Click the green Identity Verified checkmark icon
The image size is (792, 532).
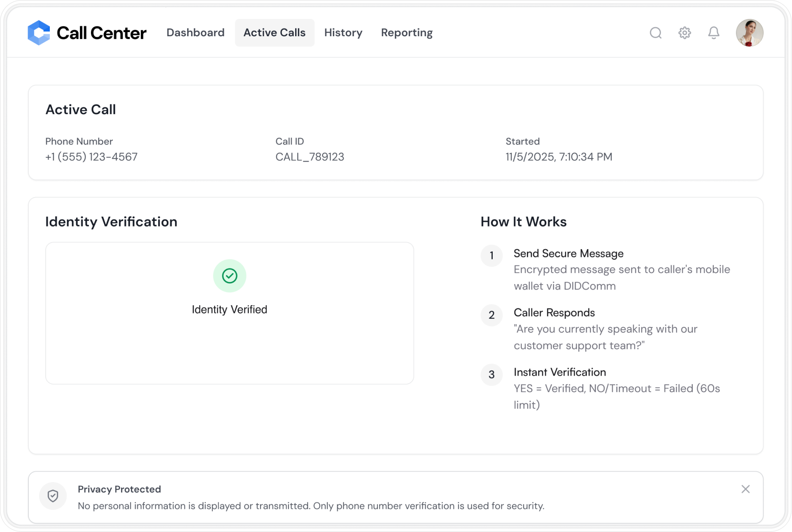[229, 275]
